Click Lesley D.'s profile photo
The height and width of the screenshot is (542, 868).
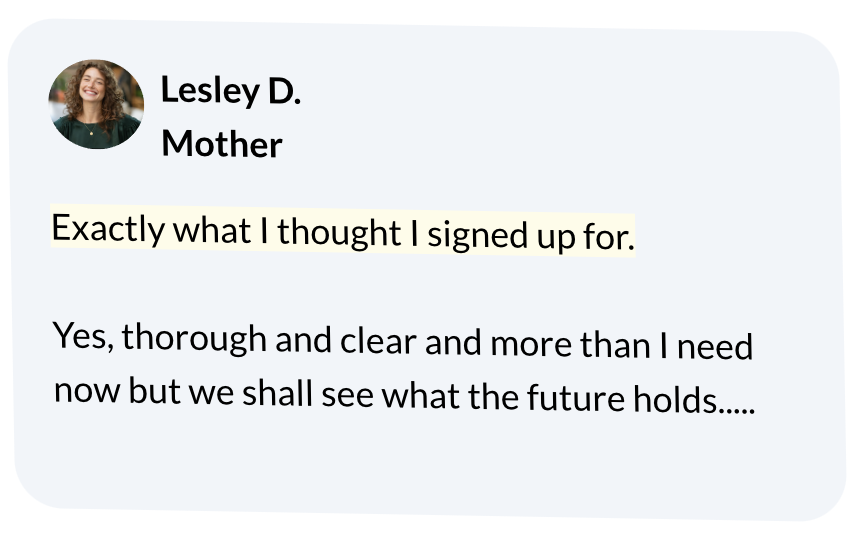coord(96,105)
